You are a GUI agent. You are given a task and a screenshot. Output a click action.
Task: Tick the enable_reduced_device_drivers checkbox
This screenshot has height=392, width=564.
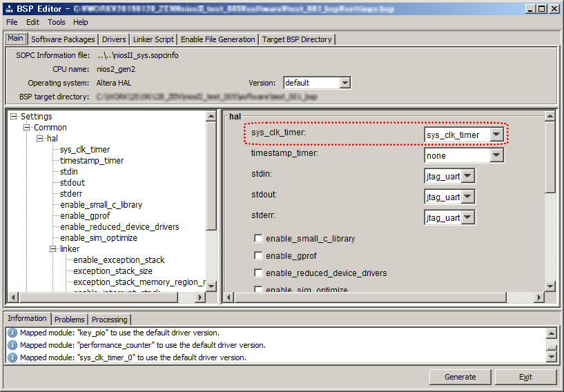point(258,273)
